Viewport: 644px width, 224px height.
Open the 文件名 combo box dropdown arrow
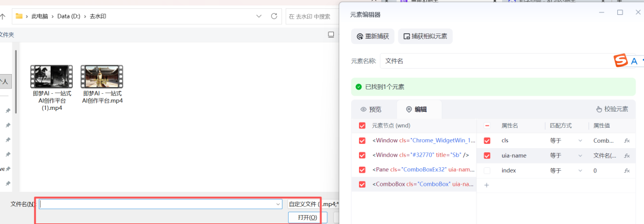tap(278, 204)
